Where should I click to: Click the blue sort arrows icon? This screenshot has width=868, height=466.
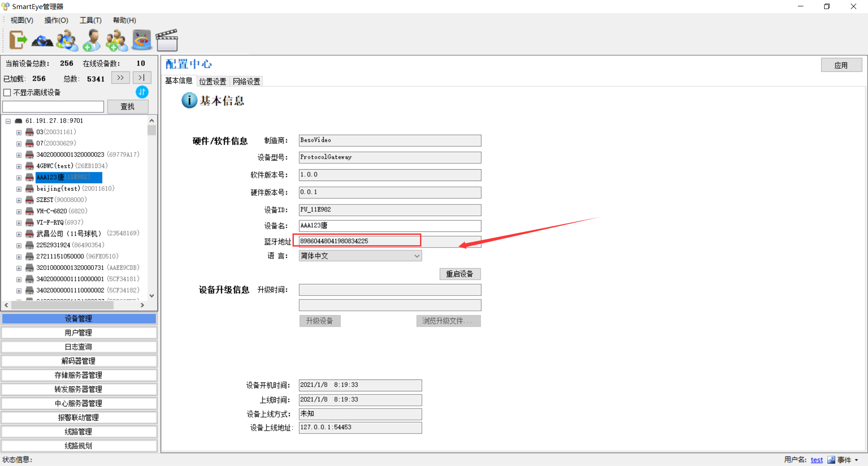pos(142,92)
